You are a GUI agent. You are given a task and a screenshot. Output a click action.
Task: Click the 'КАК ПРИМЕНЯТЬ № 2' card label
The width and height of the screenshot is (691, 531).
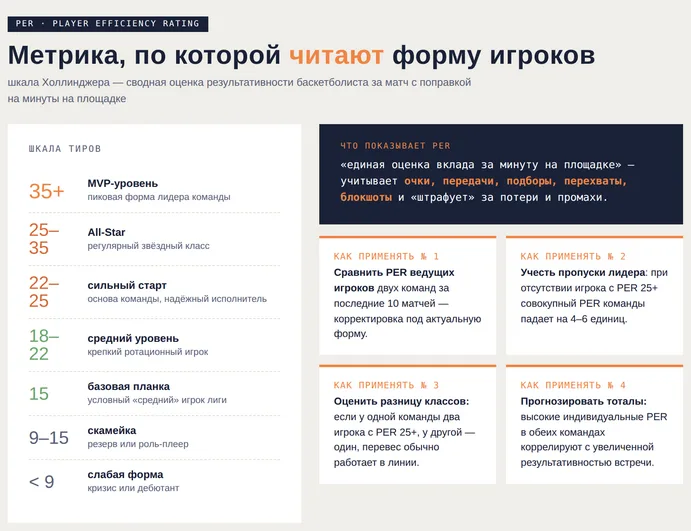tap(573, 256)
